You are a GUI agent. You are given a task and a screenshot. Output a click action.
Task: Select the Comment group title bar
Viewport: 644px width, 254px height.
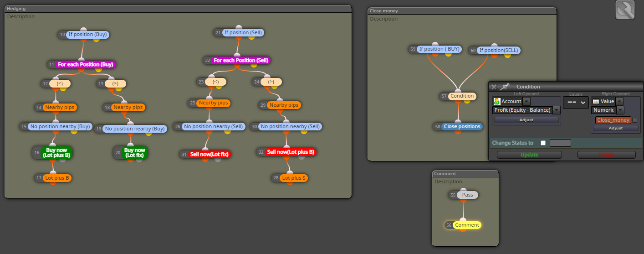tap(465, 174)
